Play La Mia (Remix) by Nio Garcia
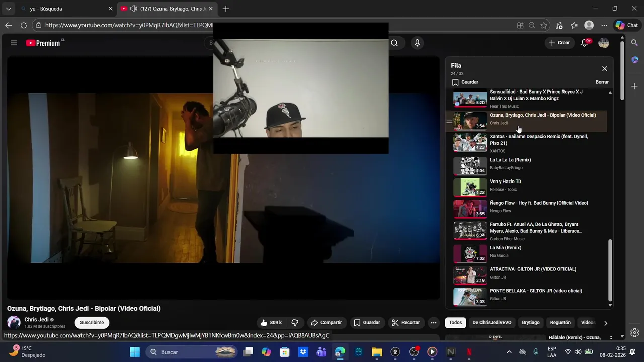Viewport: 644px width, 362px height. pos(526,253)
